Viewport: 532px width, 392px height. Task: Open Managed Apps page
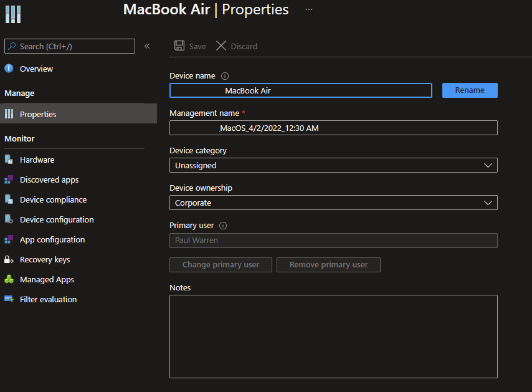click(47, 280)
